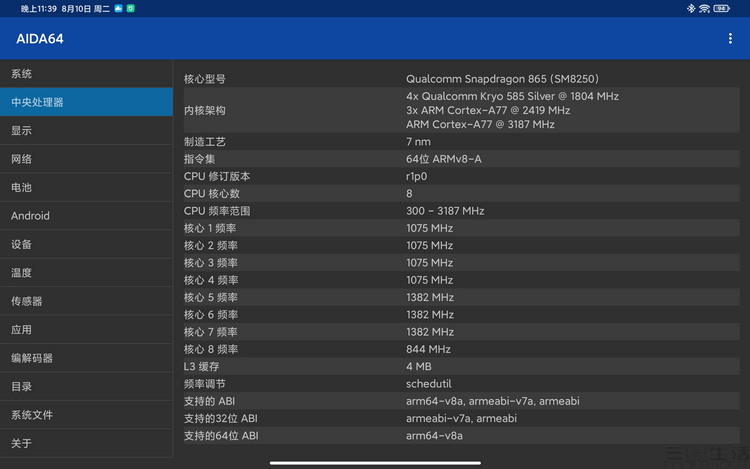Tap the green shield notification icon
Viewport: 750px width, 469px height.
tap(130, 8)
